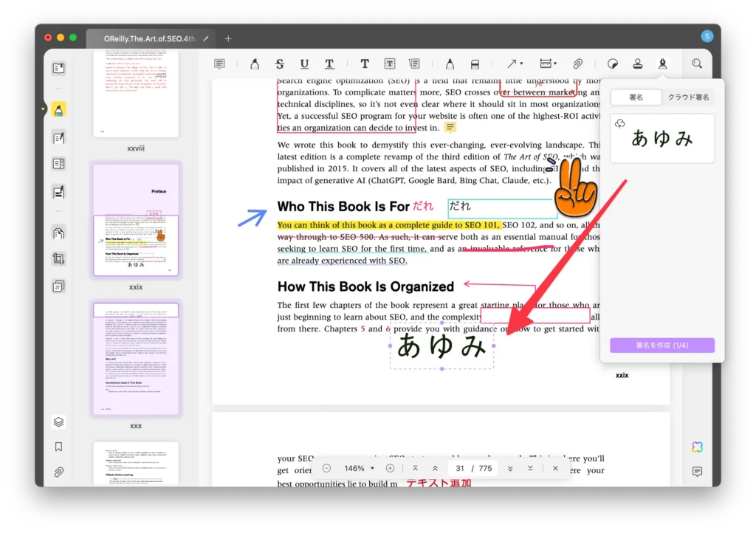This screenshot has height=533, width=756.
Task: Select the 署名 tab in signature panel
Action: [x=636, y=97]
